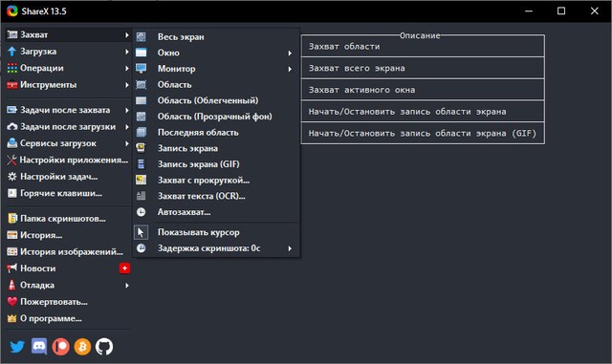This screenshot has height=364, width=612.
Task: Expand the Задачи после захвата arrow
Action: [127, 110]
